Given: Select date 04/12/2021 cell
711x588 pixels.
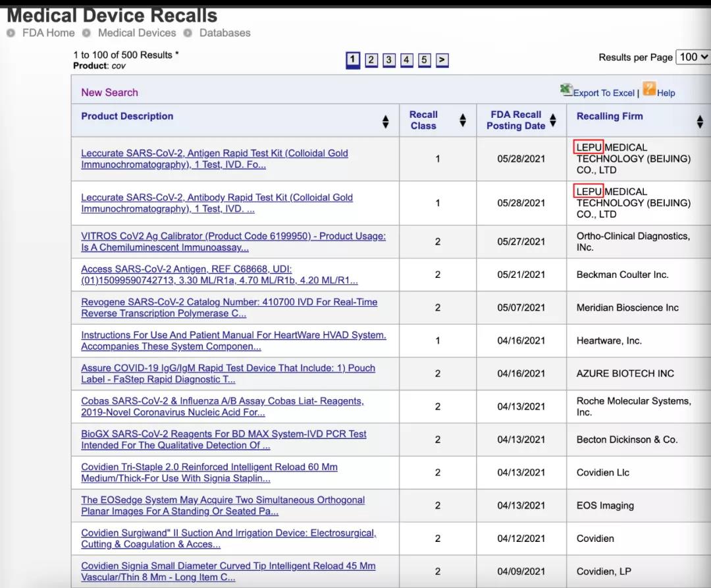Looking at the screenshot, I should [521, 539].
